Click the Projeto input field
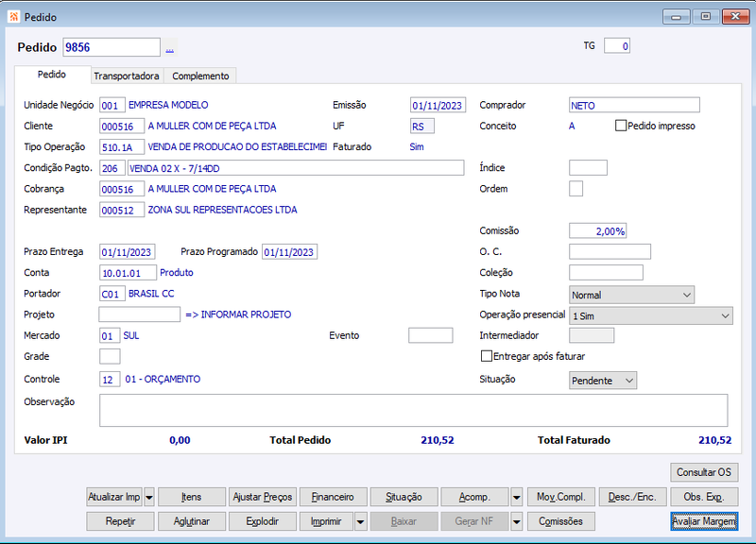The image size is (756, 544). [x=139, y=314]
